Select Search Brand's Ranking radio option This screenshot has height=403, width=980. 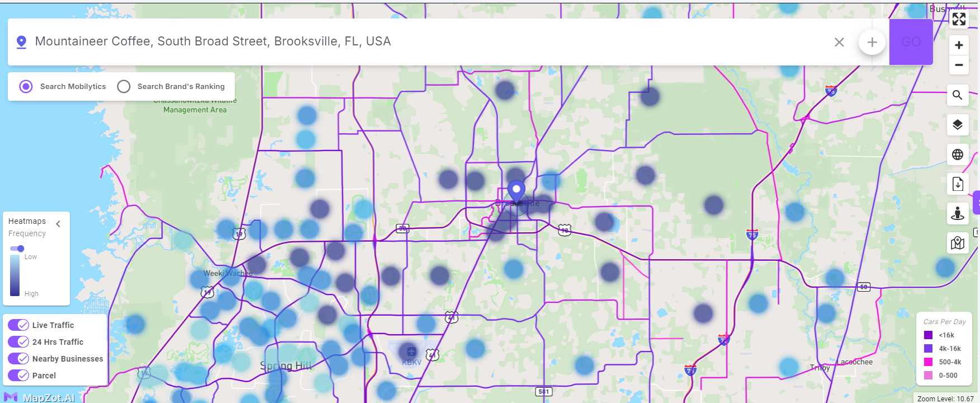click(x=124, y=86)
